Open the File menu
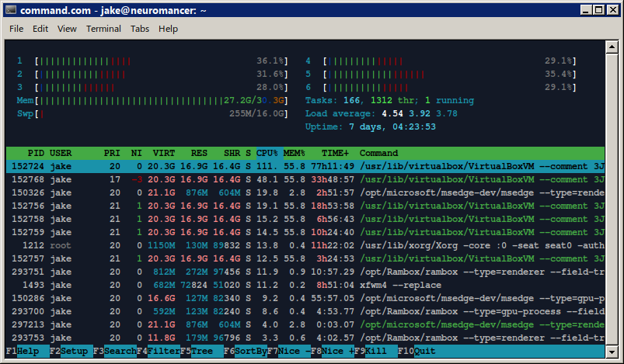The height and width of the screenshot is (364, 624). [x=16, y=29]
